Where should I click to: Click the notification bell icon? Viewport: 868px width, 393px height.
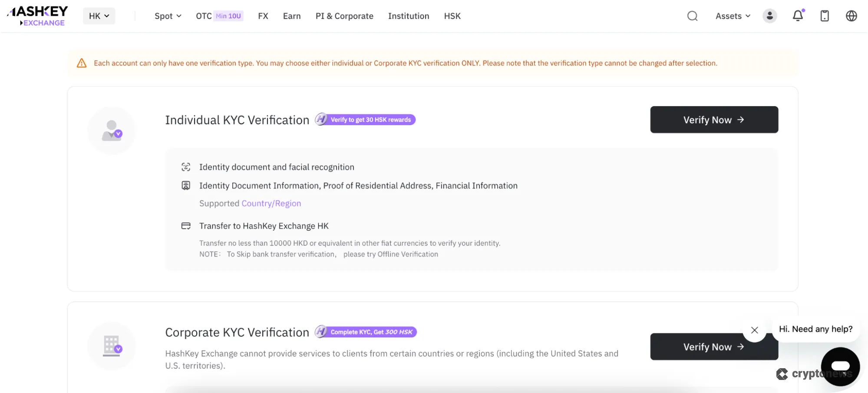[797, 16]
